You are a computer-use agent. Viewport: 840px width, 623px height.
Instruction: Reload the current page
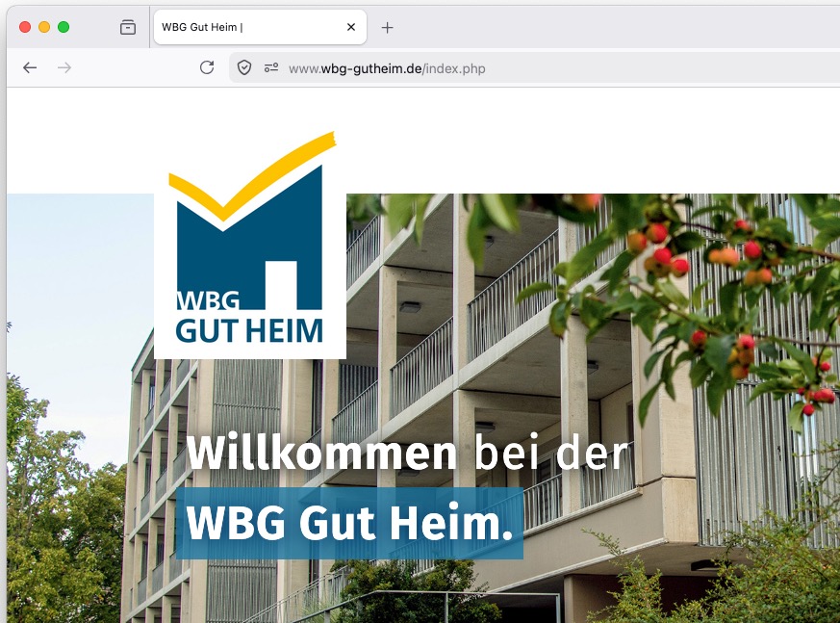(207, 67)
